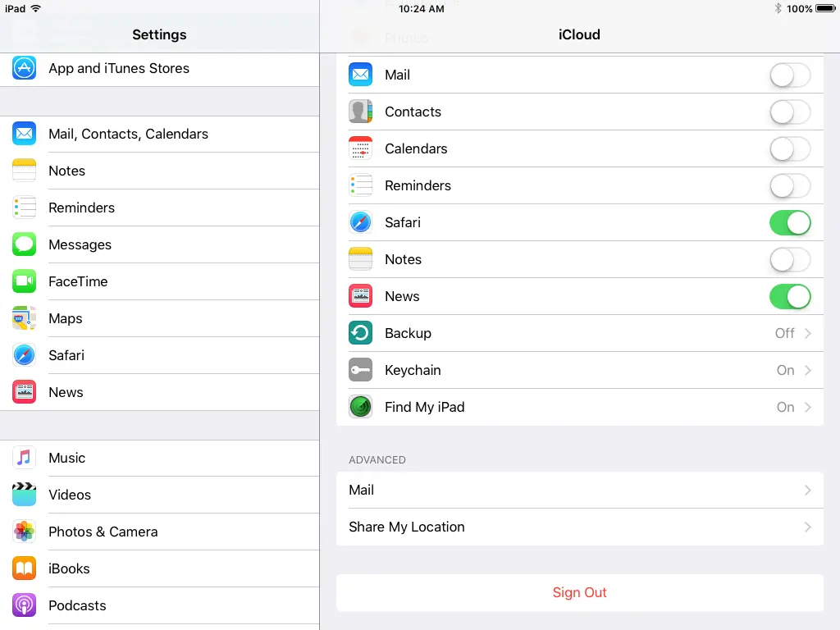The image size is (840, 630).
Task: Select Notes in the Settings sidebar
Action: (x=160, y=171)
